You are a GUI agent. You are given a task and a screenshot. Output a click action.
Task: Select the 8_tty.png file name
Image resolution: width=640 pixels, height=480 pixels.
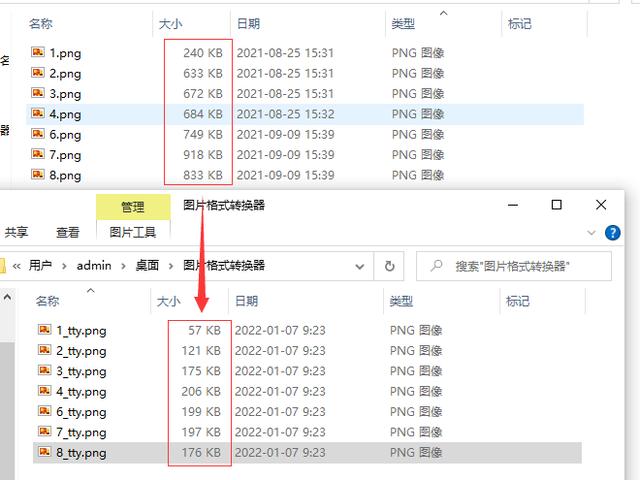click(81, 453)
